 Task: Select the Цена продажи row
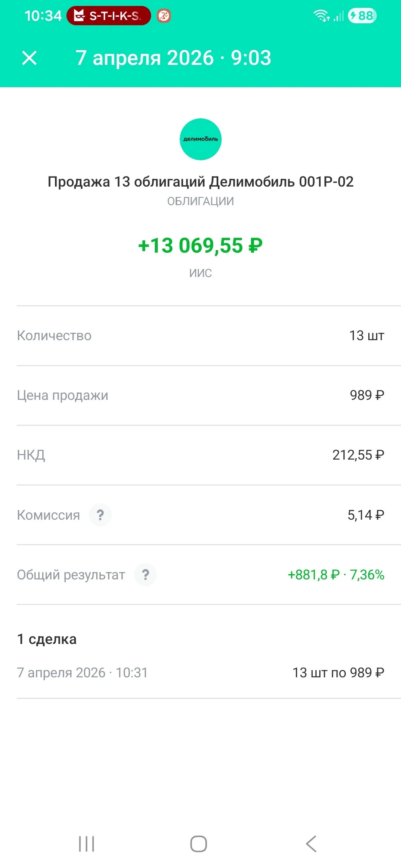coord(200,395)
